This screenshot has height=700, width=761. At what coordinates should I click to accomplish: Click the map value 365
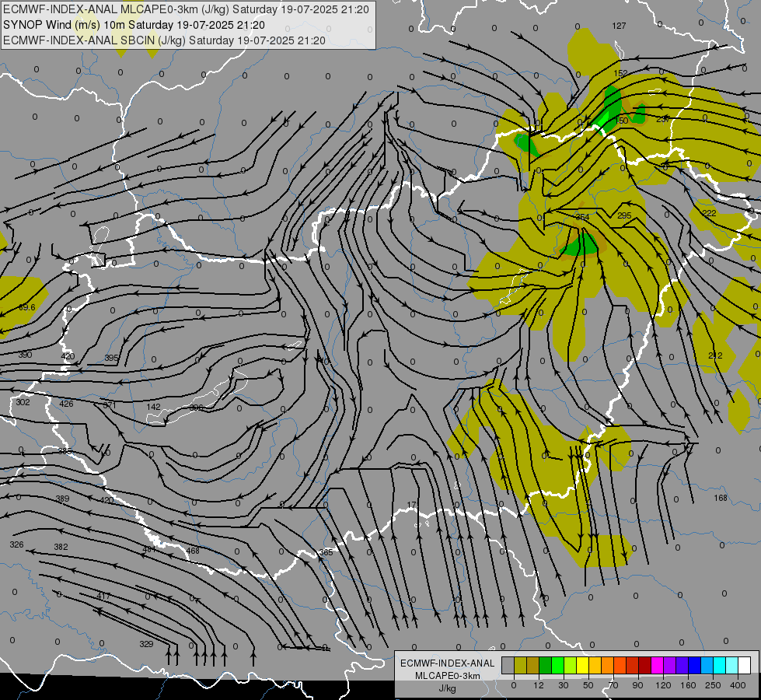[x=326, y=553]
